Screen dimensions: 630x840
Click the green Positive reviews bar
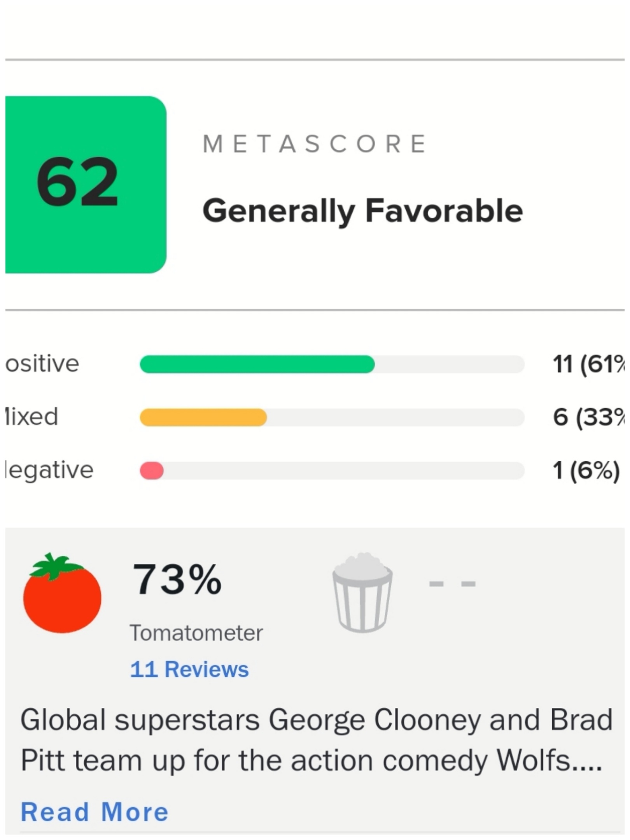point(257,364)
